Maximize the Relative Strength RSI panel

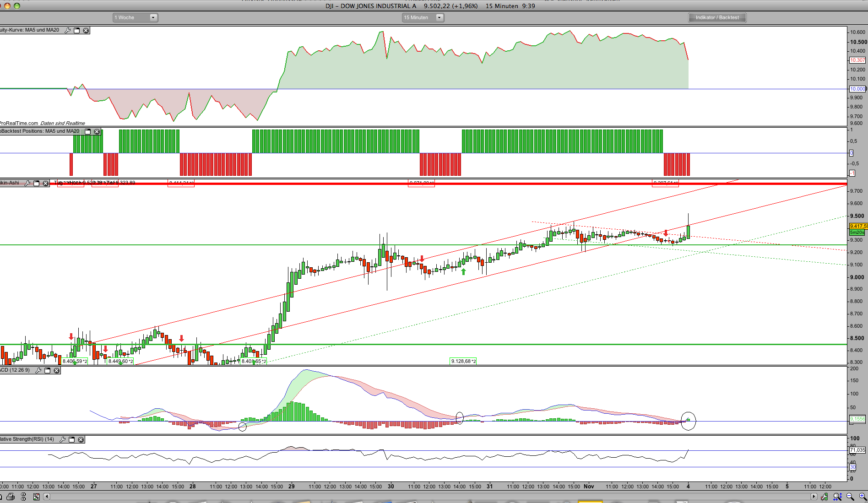click(72, 439)
